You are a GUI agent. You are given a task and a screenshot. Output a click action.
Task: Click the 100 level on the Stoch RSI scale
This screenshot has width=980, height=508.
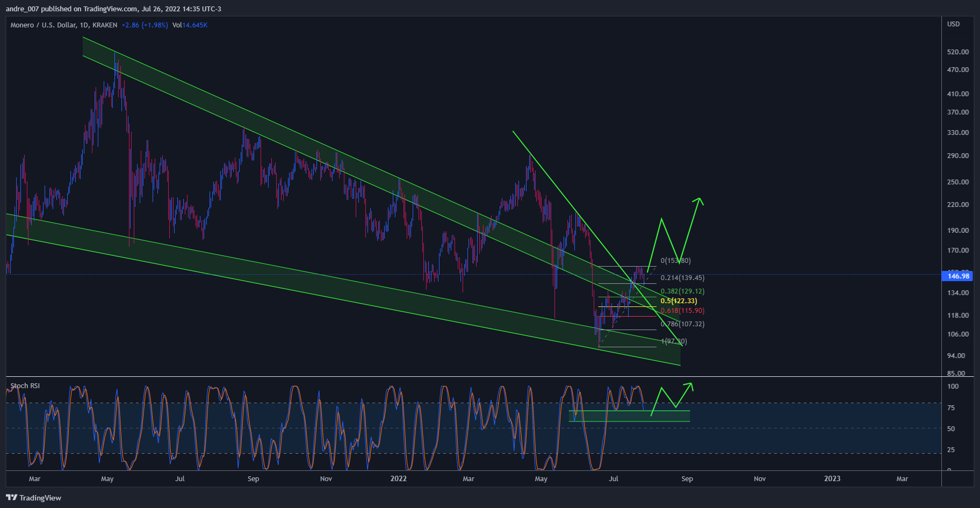click(953, 387)
